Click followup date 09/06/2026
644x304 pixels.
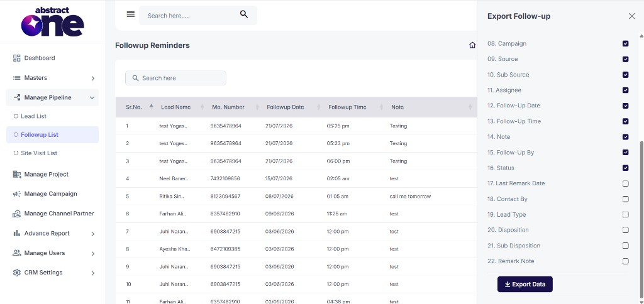click(x=280, y=214)
